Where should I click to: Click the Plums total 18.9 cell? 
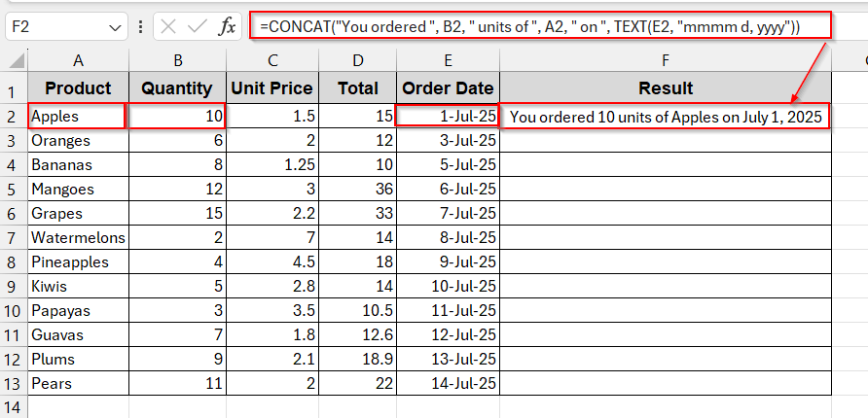pos(358,359)
